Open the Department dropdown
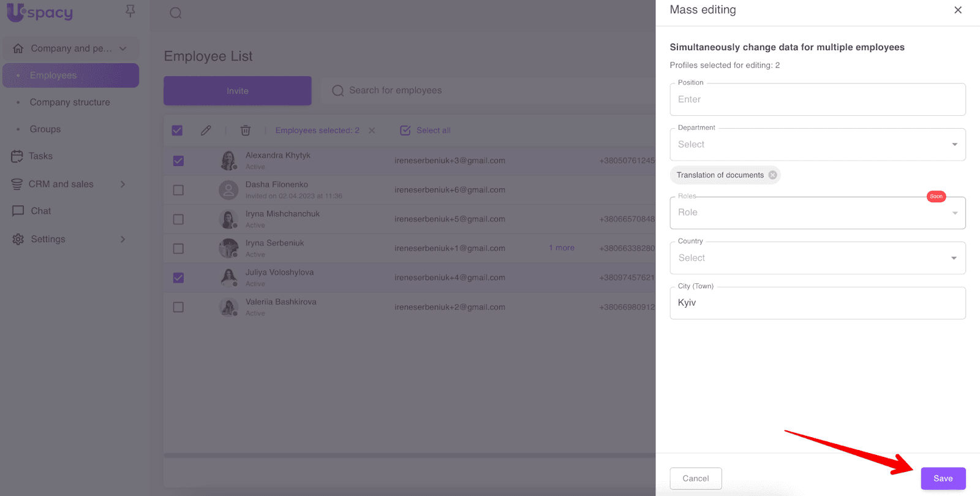The width and height of the screenshot is (980, 496). 817,145
